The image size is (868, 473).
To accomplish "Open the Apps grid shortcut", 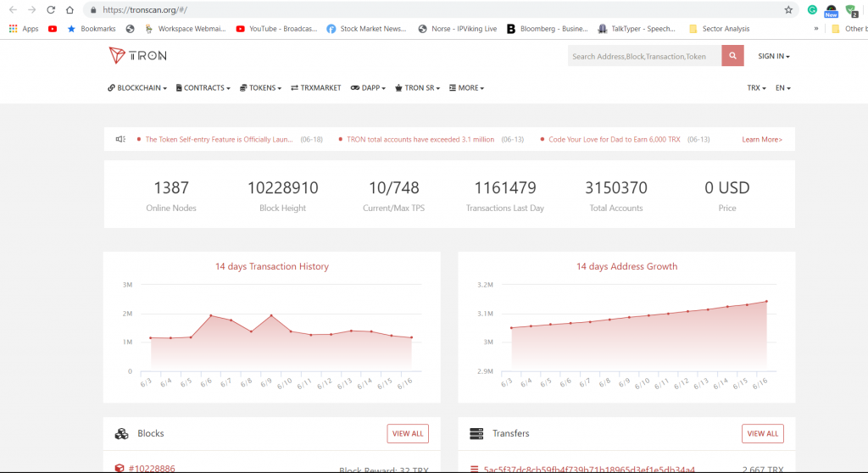I will point(24,29).
